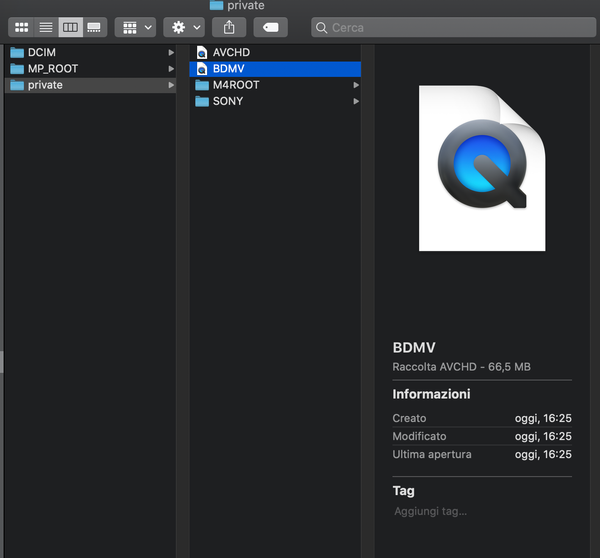The image size is (600, 558).
Task: Click the edit tags toolbar button
Action: [270, 27]
